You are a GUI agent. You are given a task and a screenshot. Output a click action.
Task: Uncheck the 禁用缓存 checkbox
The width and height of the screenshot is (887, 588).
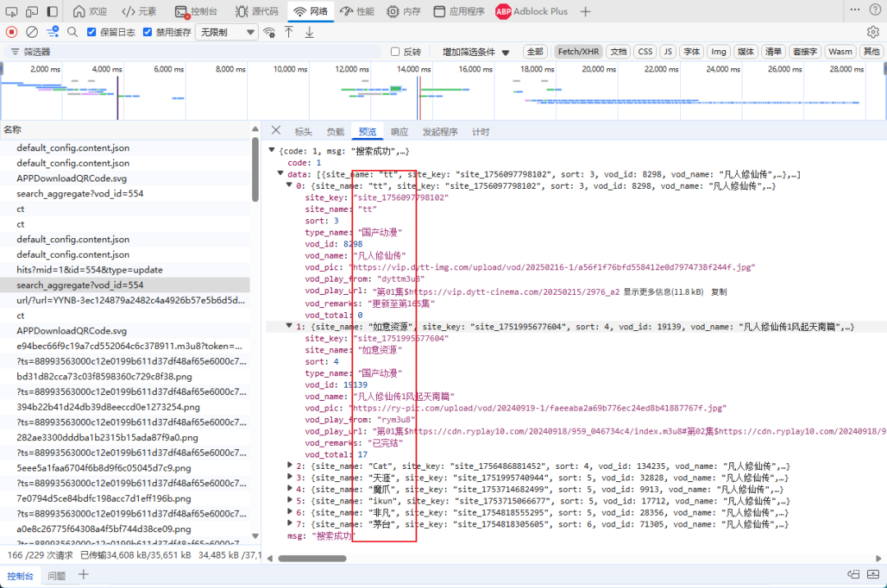(x=147, y=32)
